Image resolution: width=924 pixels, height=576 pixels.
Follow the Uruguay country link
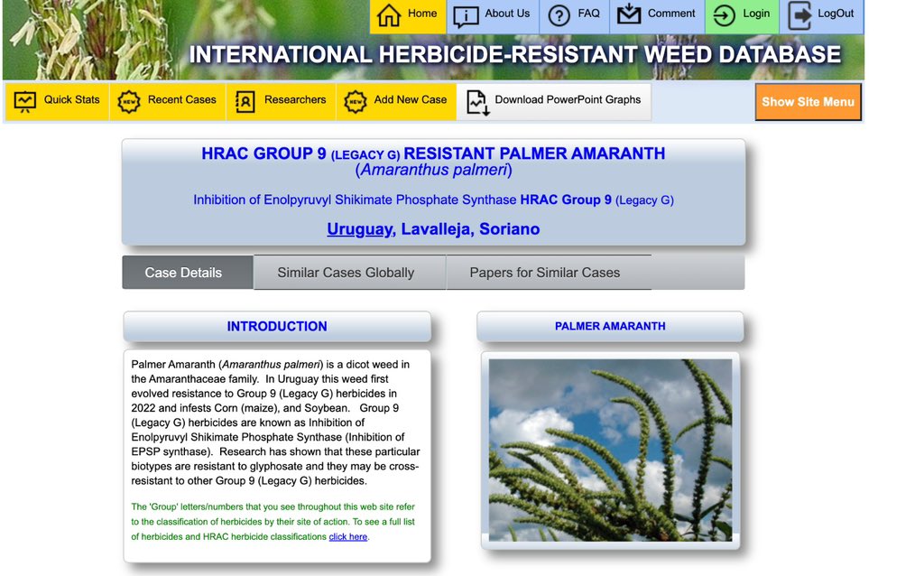(x=360, y=228)
